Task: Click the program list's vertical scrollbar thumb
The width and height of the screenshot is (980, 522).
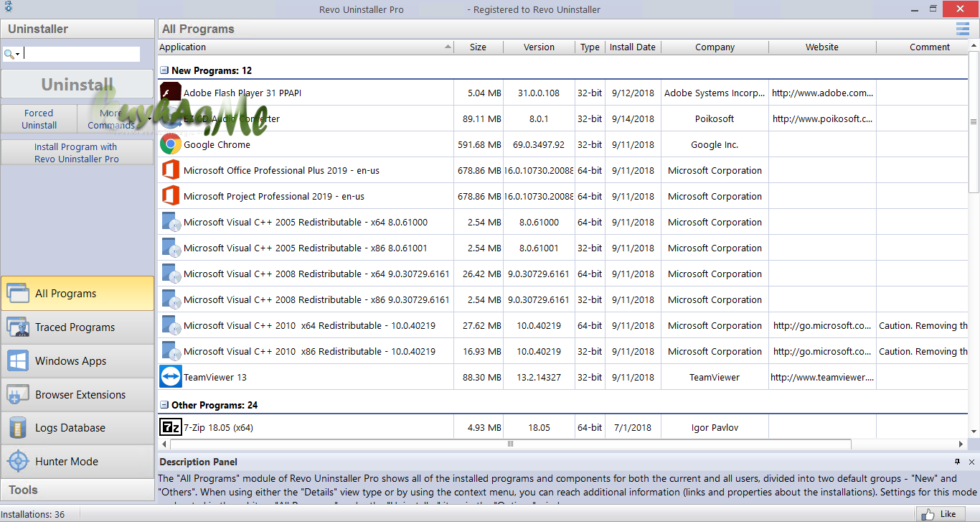Action: point(974,123)
